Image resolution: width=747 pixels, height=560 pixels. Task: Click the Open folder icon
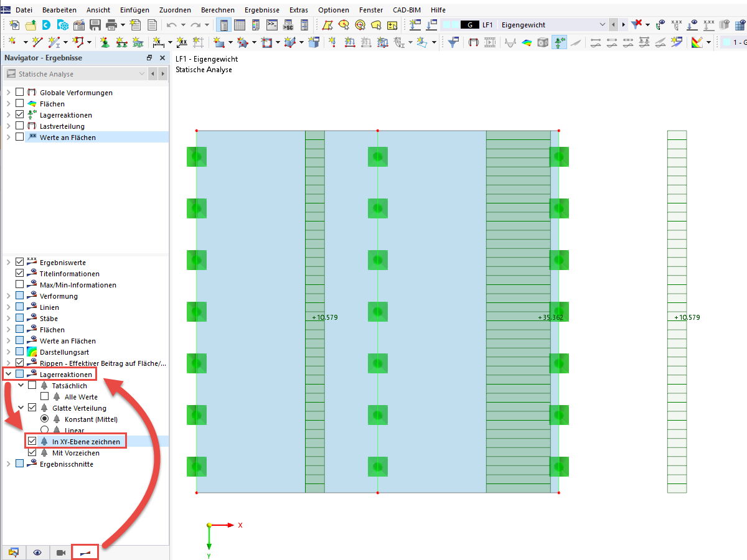31,25
